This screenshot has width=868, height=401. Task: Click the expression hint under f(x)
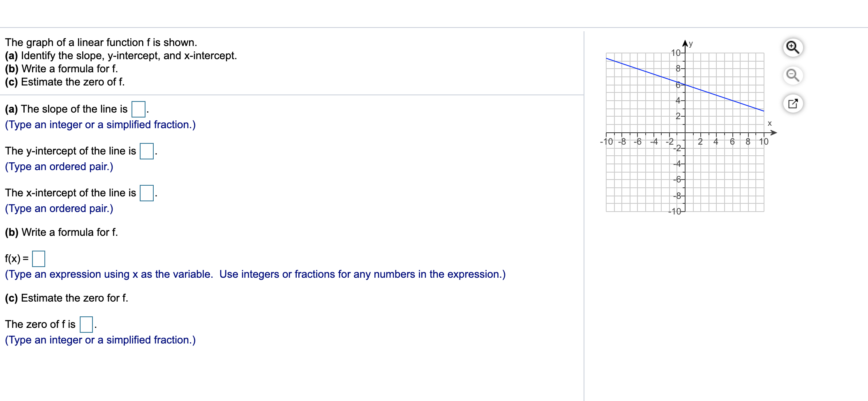click(x=255, y=274)
